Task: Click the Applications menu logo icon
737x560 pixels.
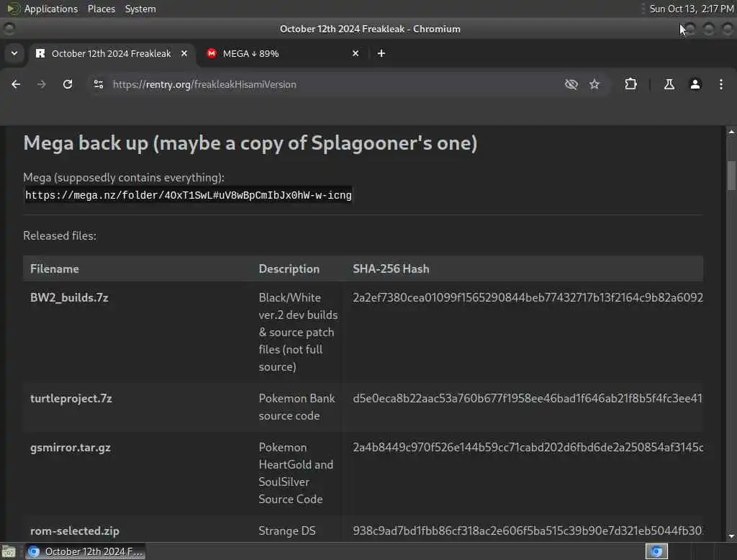Action: pos(14,9)
